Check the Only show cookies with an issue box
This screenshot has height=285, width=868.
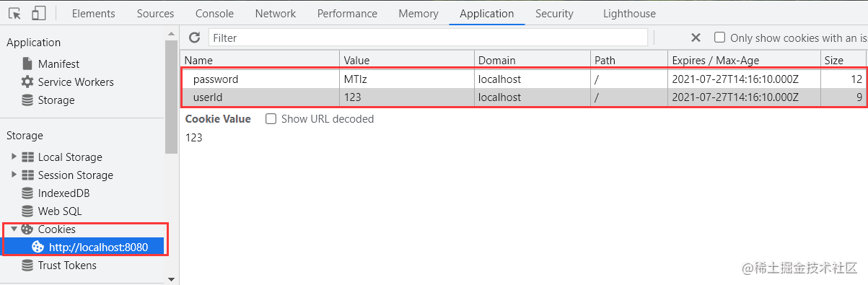719,38
